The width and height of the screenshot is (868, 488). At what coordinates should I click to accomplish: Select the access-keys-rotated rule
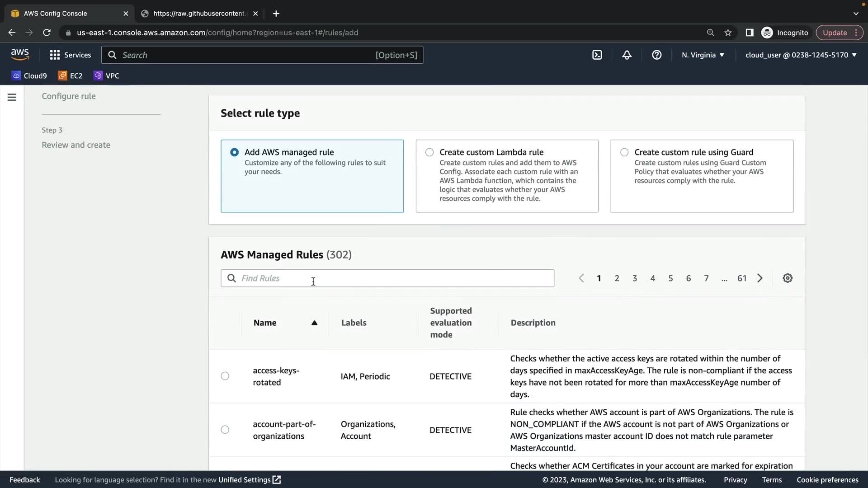pyautogui.click(x=225, y=376)
